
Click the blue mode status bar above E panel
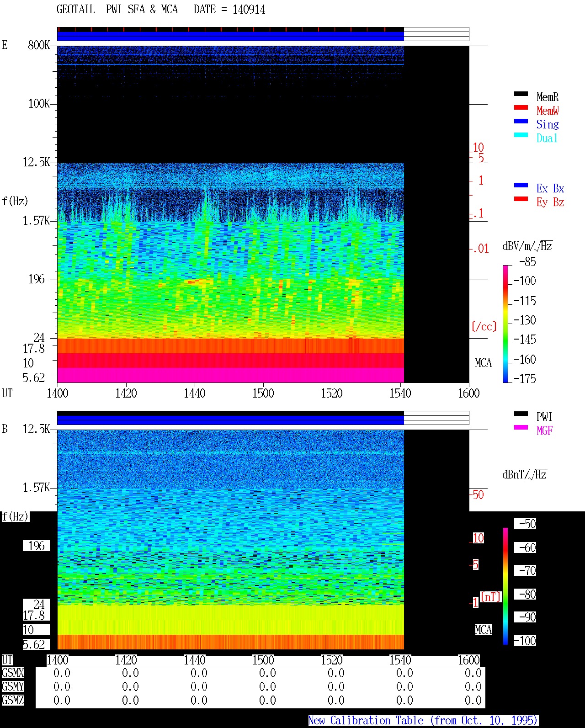pyautogui.click(x=230, y=36)
